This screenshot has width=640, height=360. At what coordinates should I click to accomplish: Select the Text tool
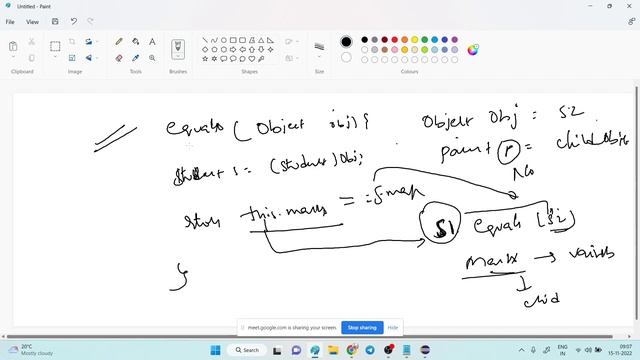click(152, 41)
